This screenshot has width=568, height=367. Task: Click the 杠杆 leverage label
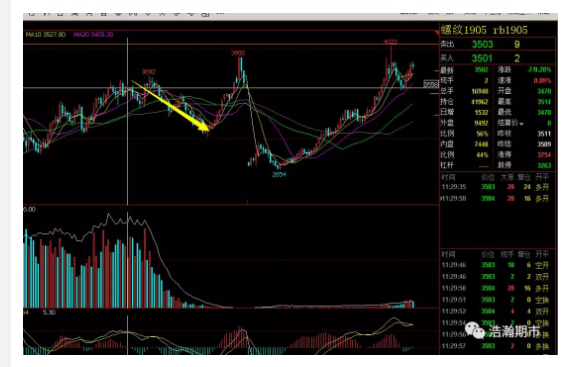(x=447, y=165)
